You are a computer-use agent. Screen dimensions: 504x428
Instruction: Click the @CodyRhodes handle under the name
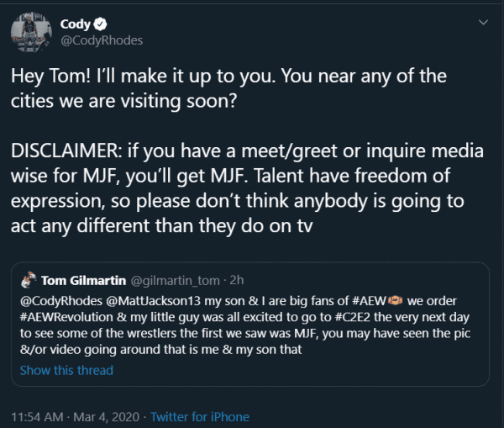pos(102,40)
